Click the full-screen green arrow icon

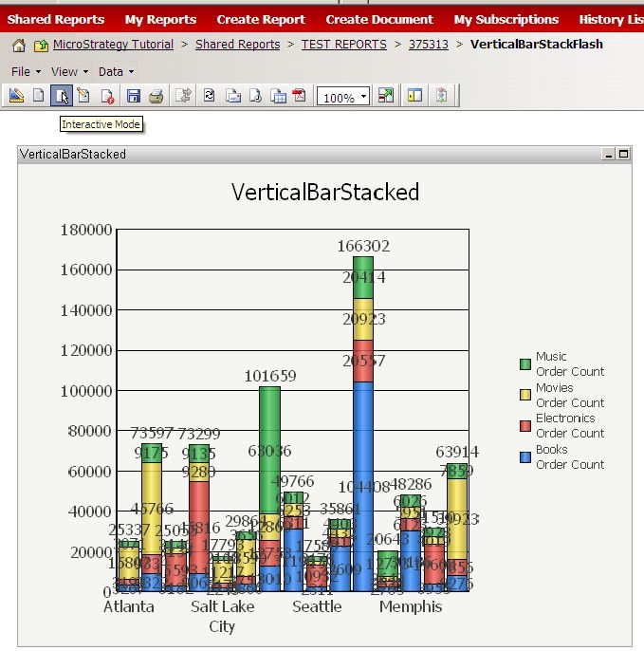click(x=385, y=96)
